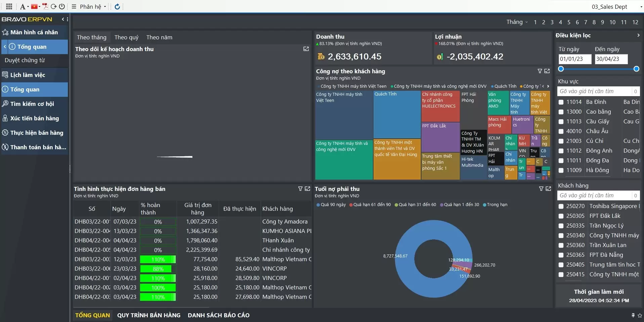Switch to the Theo quý tab
Image resolution: width=644 pixels, height=322 pixels.
(x=126, y=37)
